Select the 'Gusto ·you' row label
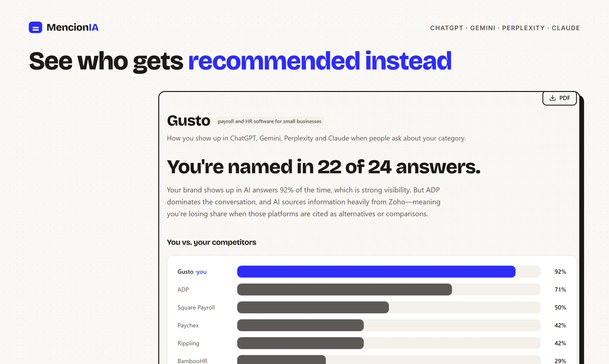The width and height of the screenshot is (609, 364). pos(192,272)
